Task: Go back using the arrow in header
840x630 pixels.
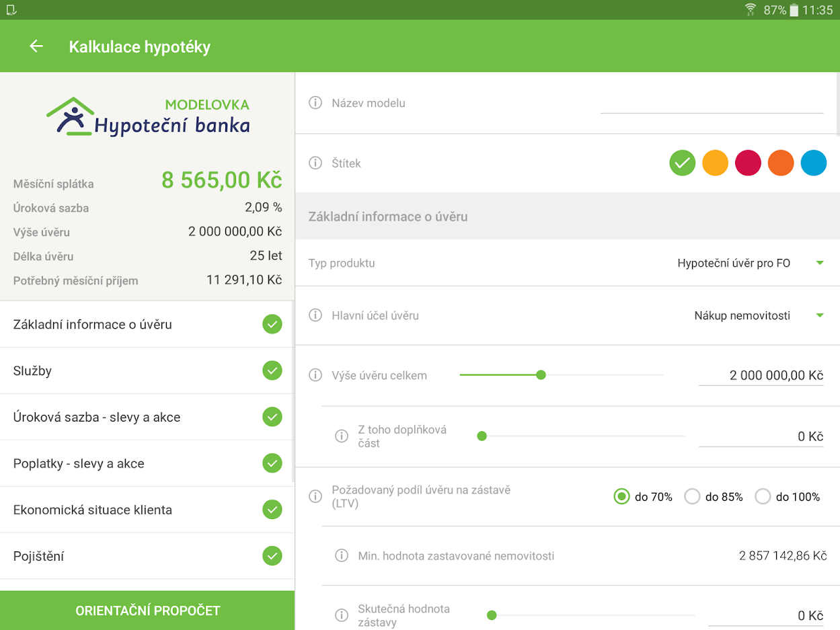Action: tap(36, 46)
